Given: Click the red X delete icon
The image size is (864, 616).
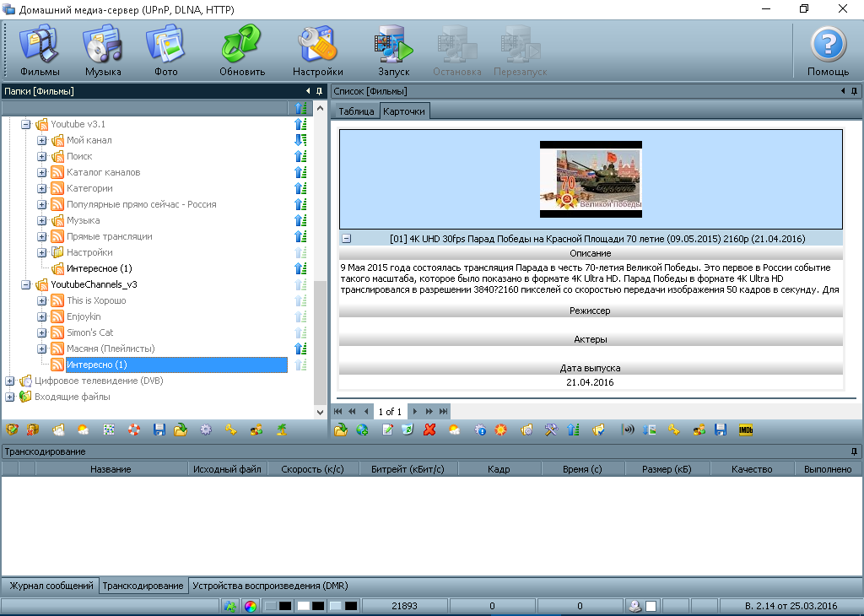Looking at the screenshot, I should point(429,430).
